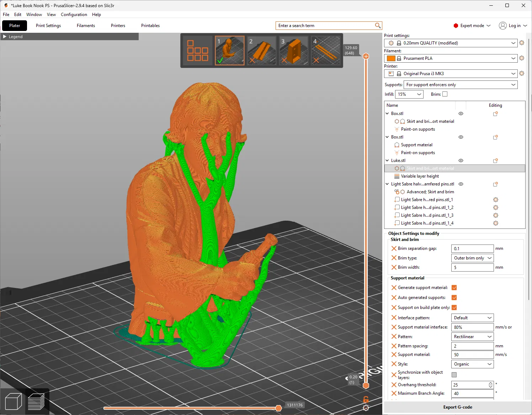Open the Configuration menu
Viewport: 532px width, 415px height.
74,15
